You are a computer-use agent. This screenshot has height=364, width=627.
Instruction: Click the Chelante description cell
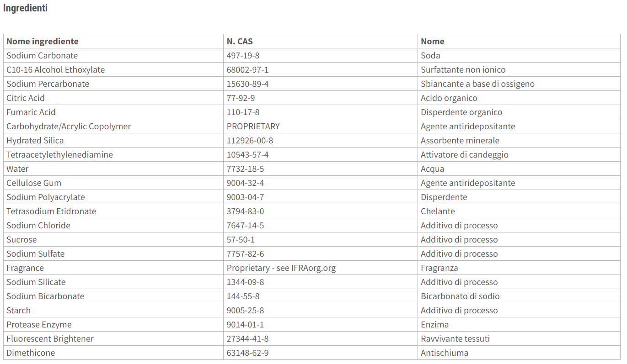point(519,211)
